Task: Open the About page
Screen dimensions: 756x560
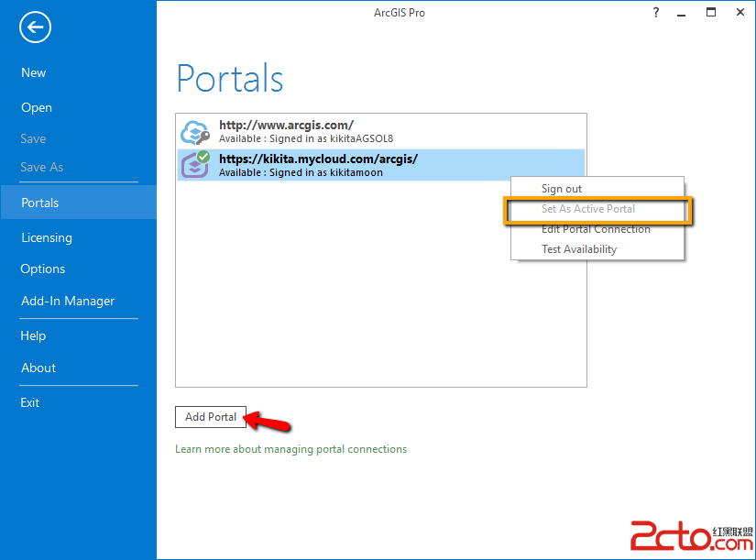Action: [x=38, y=368]
